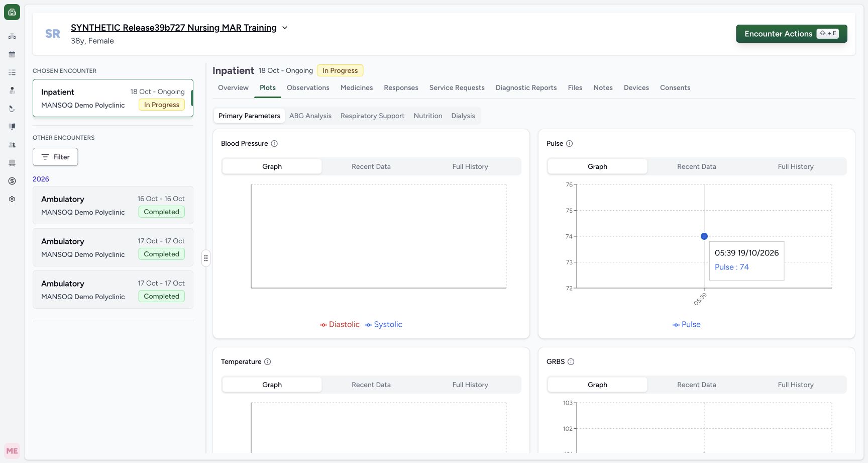The height and width of the screenshot is (463, 868).
Task: Open the patient person icon in sidebar
Action: tap(12, 90)
